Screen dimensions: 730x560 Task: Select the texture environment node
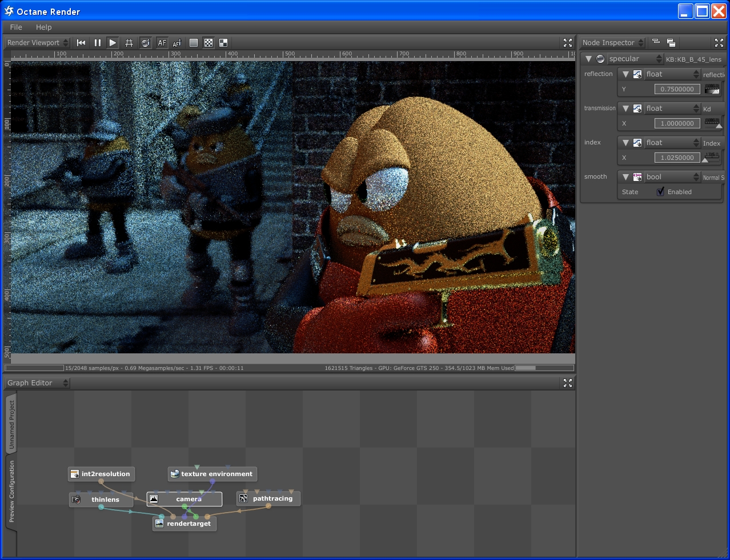[212, 474]
